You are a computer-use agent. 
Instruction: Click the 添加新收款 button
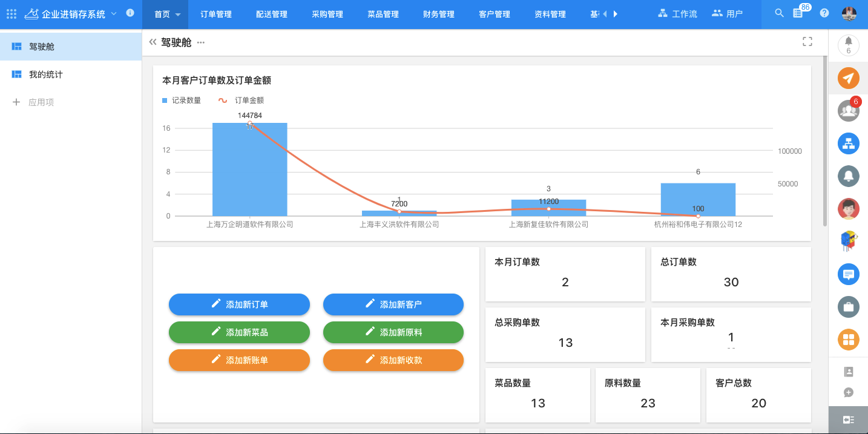[393, 360]
